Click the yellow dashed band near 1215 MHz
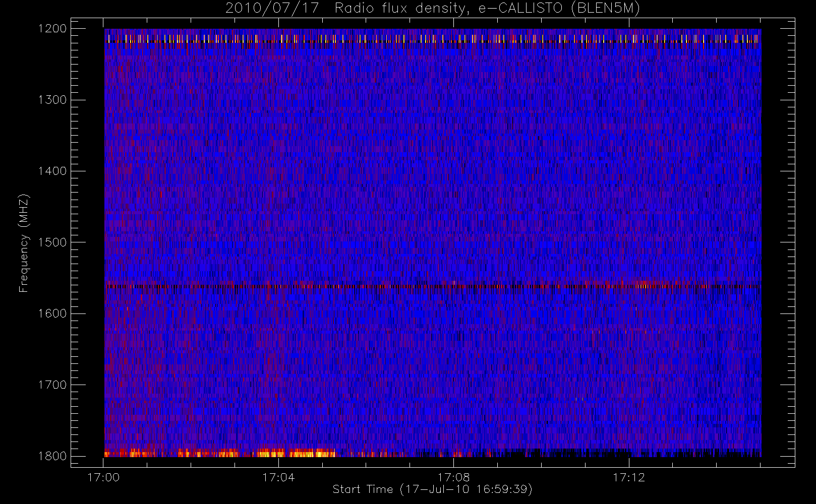Viewport: 816px width, 504px height. (x=433, y=39)
